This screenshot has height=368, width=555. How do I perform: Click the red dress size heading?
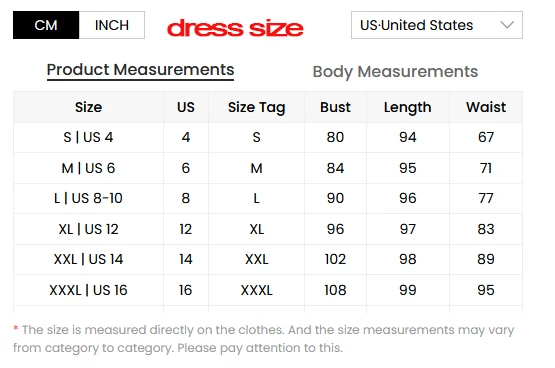click(235, 28)
